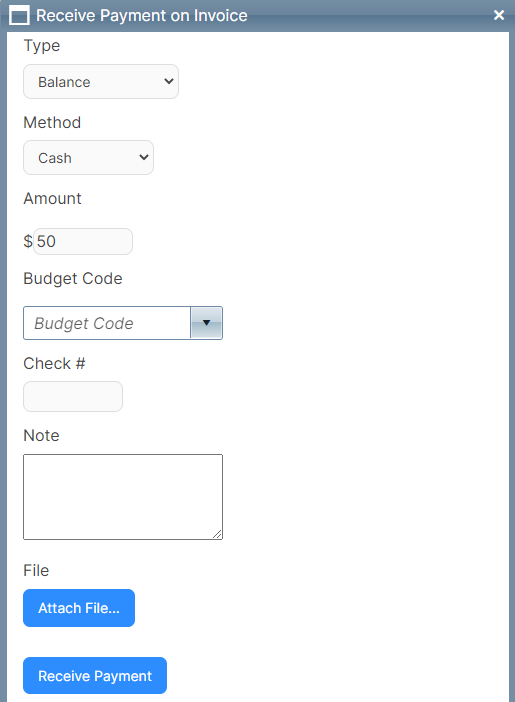Screen dimensions: 515x702
Task: Close the Receive Payment on Invoice dialog
Action: pyautogui.click(x=499, y=15)
